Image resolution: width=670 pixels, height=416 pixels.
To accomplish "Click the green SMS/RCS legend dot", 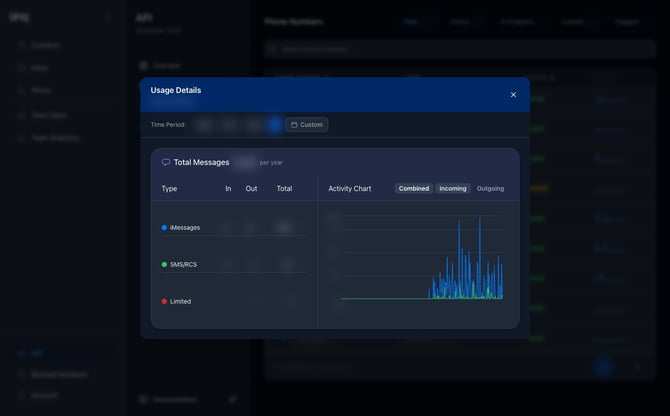I will 164,264.
